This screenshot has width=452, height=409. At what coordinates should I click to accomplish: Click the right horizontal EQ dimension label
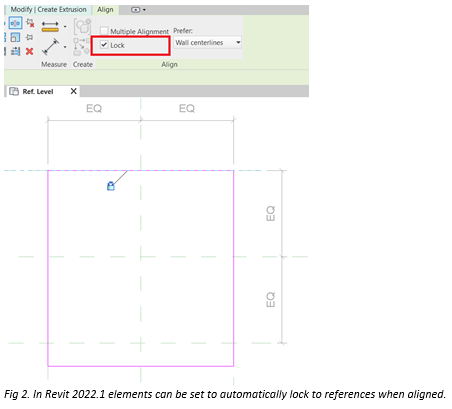[187, 108]
